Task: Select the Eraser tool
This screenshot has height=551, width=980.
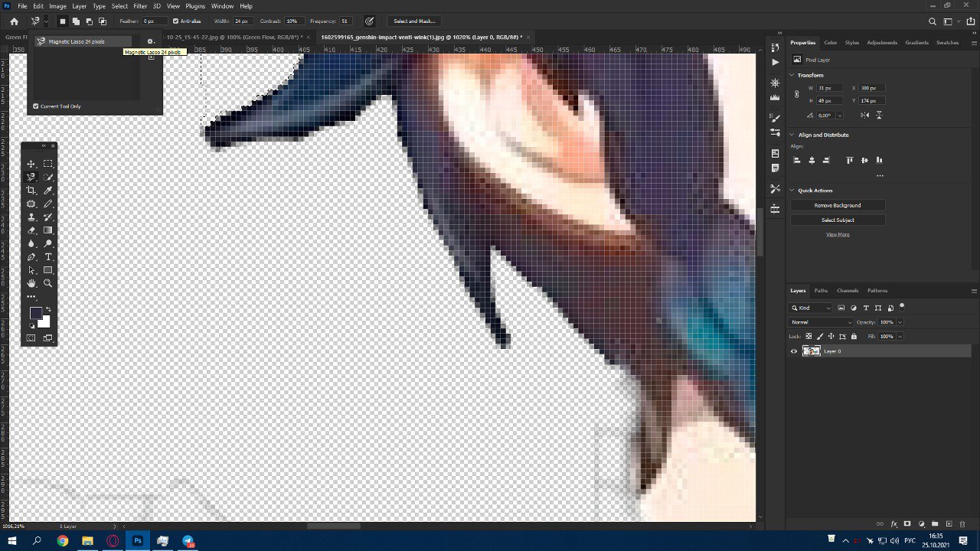Action: pos(31,230)
